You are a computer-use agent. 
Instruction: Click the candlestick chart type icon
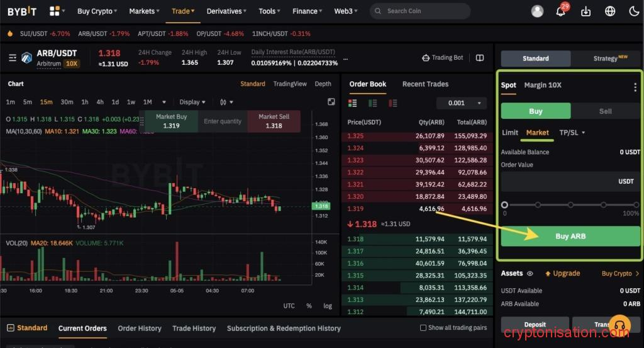coord(223,102)
